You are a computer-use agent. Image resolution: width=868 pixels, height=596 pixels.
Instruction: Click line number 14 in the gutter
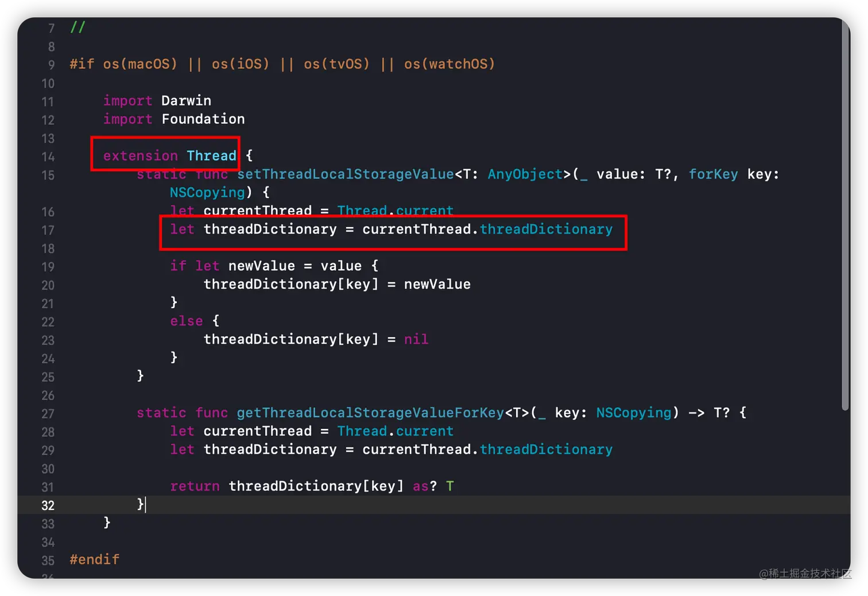48,157
